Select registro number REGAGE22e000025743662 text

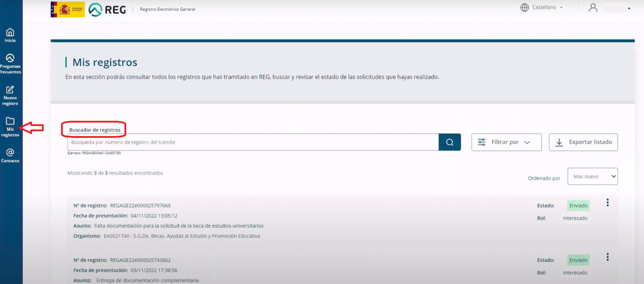click(140, 260)
